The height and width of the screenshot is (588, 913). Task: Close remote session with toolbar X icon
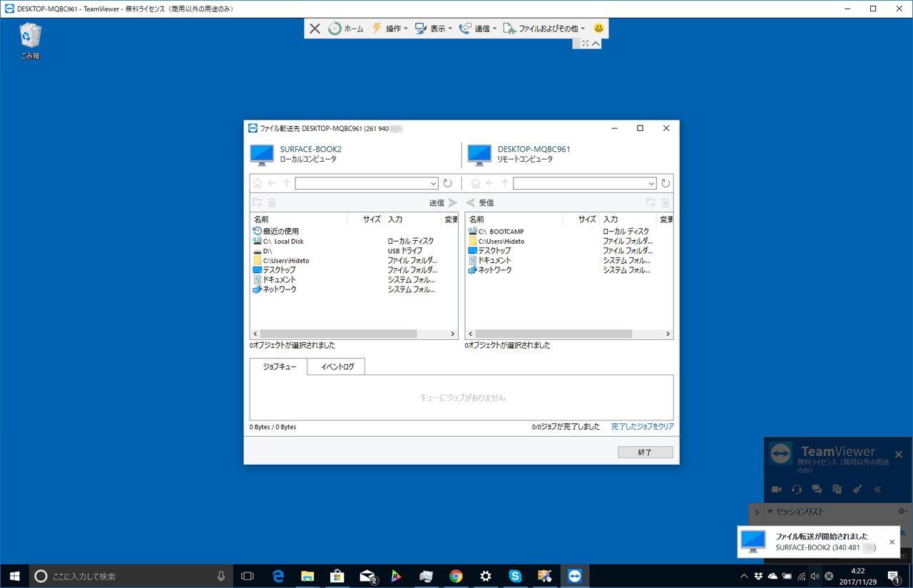[x=315, y=29]
